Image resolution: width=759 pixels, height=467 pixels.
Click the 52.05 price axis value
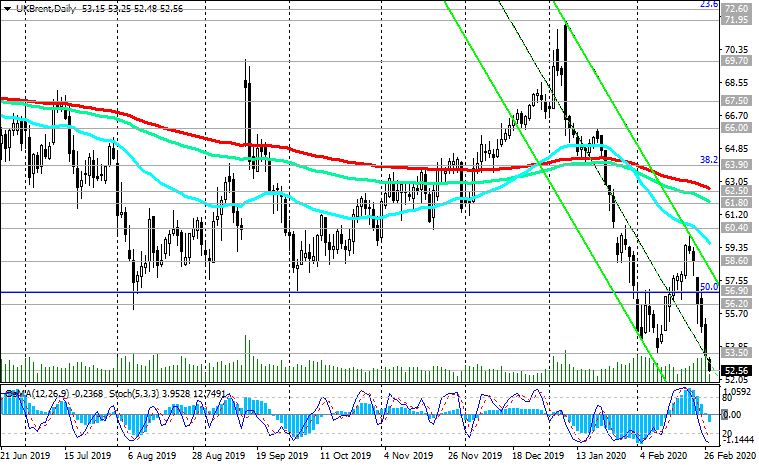(x=737, y=380)
